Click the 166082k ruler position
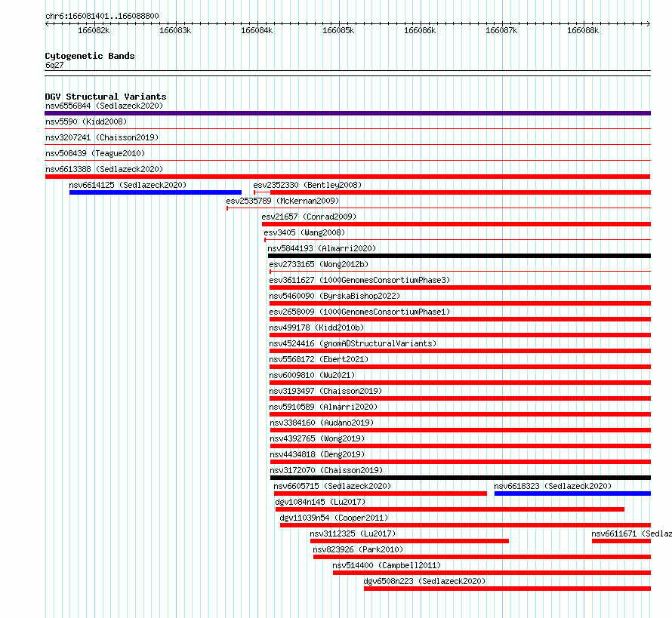This screenshot has width=672, height=618. (x=94, y=30)
